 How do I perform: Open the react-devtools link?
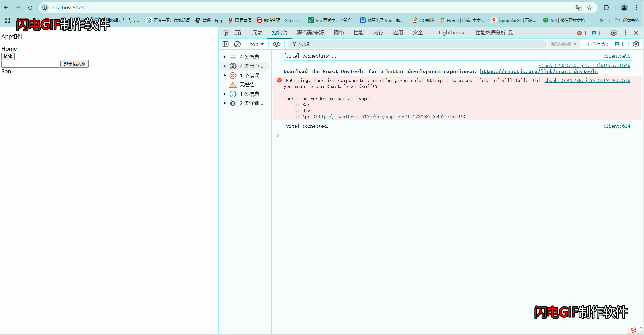point(539,71)
